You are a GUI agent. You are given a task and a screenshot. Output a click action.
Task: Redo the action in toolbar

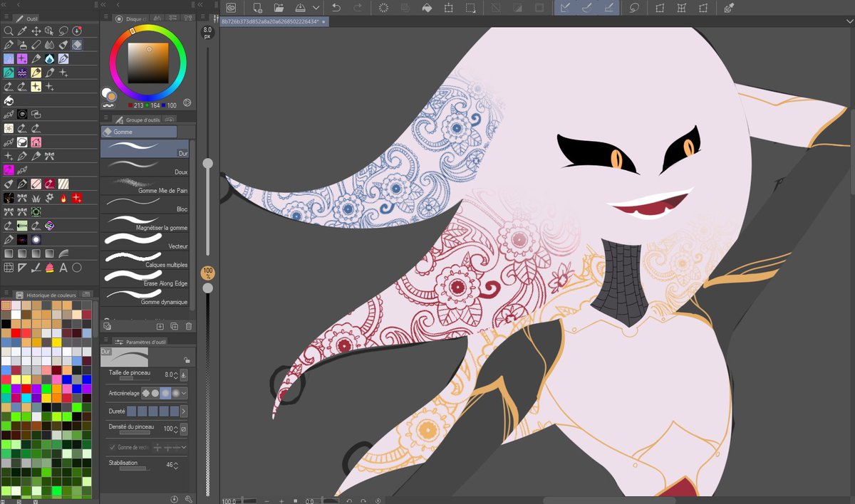click(358, 8)
